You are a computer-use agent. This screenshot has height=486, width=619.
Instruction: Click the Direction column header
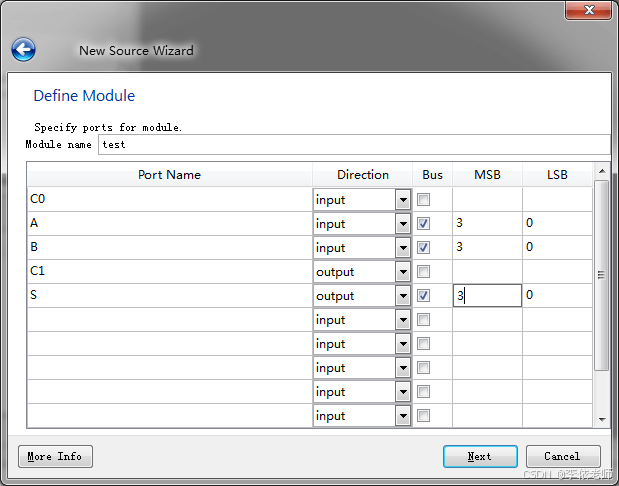click(362, 175)
